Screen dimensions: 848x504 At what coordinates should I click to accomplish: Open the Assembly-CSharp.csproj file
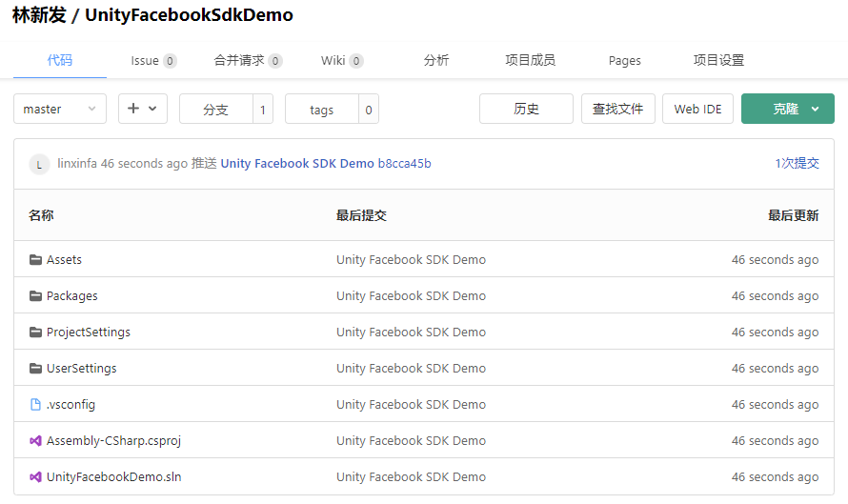(x=113, y=441)
